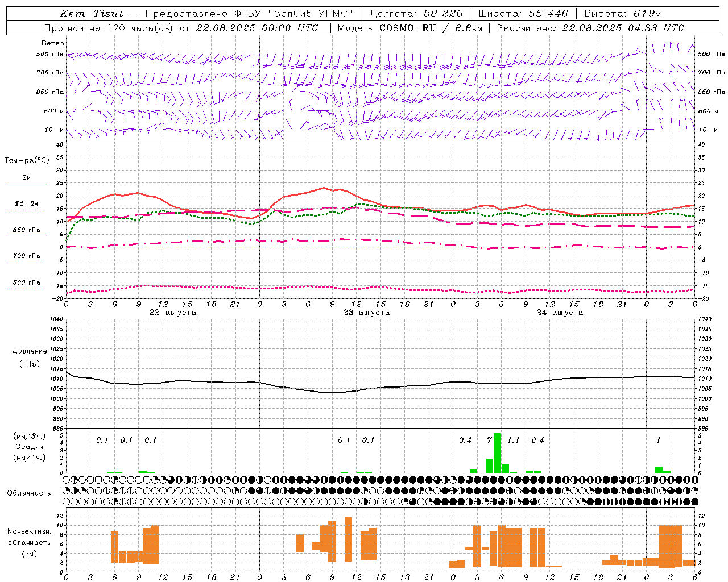
Task: Select the red solid line sample under 2м
Action: coord(26,184)
